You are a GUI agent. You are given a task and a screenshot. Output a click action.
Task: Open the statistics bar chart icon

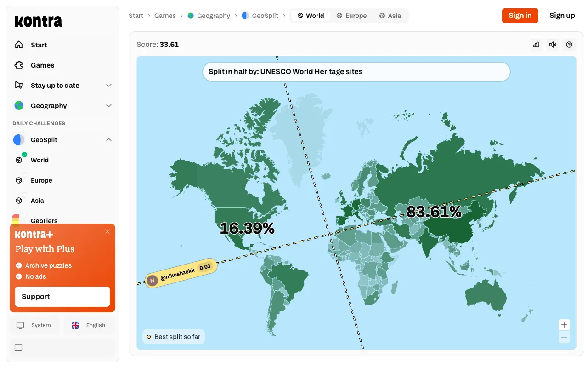coord(536,45)
